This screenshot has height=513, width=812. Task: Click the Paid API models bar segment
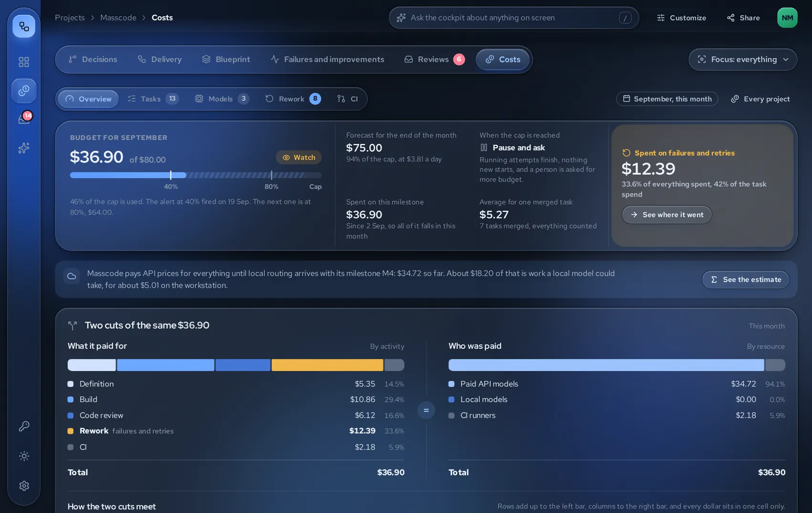coord(606,365)
